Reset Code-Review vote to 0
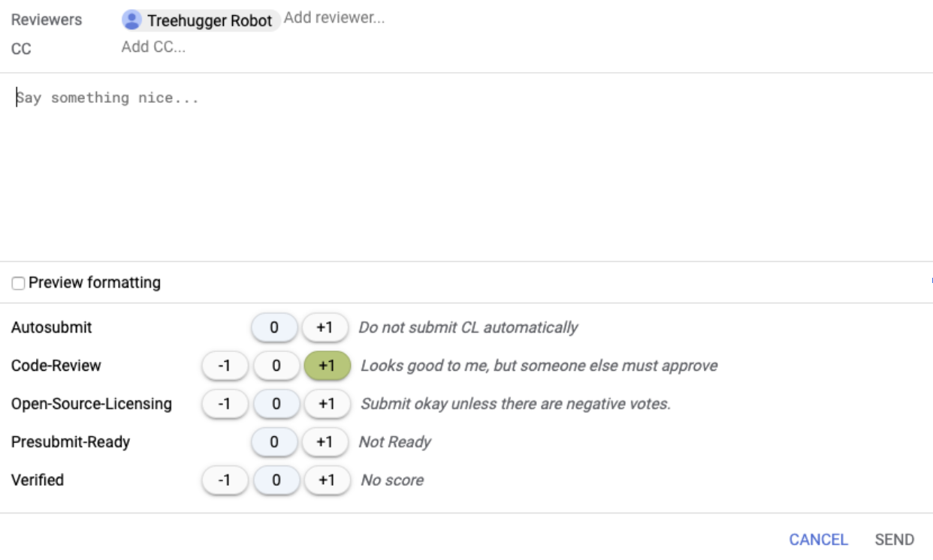The height and width of the screenshot is (560, 933). click(x=277, y=366)
